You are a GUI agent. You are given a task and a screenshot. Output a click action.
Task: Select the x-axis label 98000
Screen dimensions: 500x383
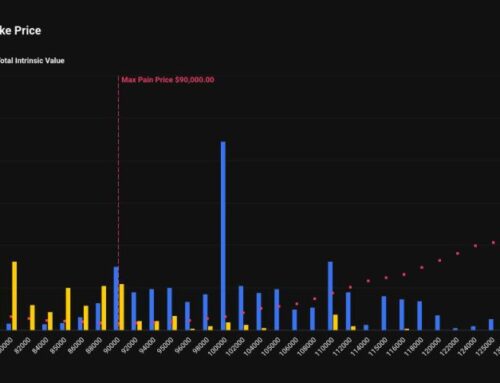click(x=201, y=346)
